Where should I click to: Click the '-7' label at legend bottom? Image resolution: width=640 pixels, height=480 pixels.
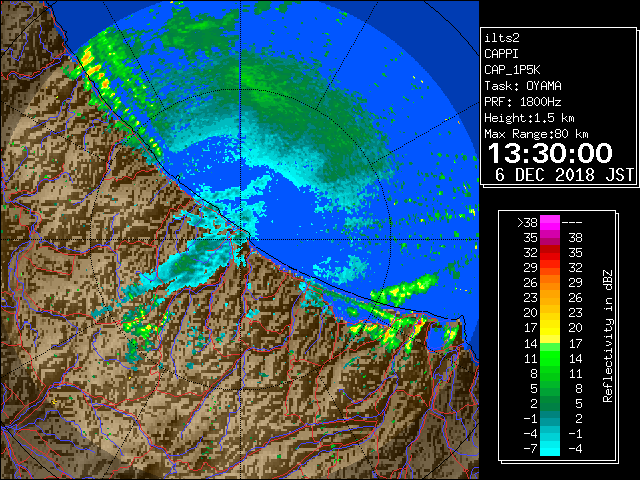(530, 449)
